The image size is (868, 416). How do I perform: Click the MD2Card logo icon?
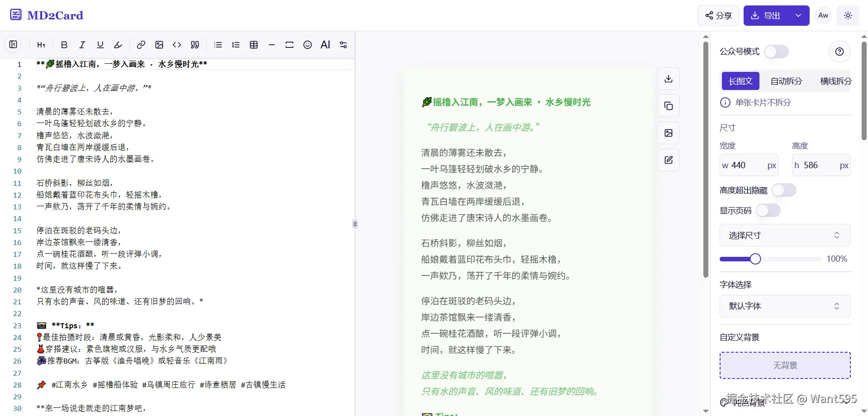click(16, 15)
